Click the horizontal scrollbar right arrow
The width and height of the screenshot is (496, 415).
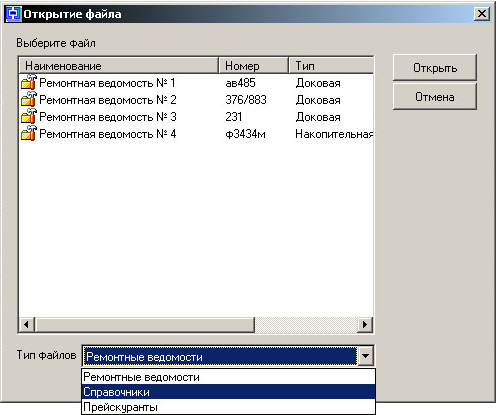point(365,324)
